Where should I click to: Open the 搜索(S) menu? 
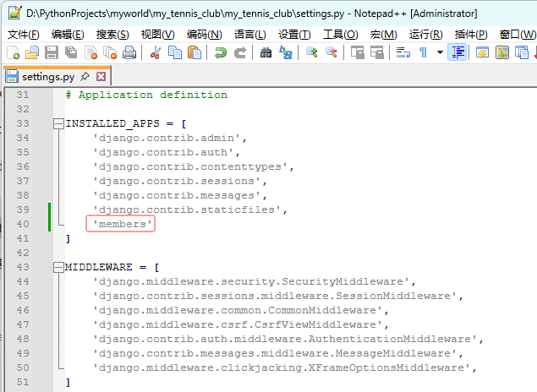(112, 35)
